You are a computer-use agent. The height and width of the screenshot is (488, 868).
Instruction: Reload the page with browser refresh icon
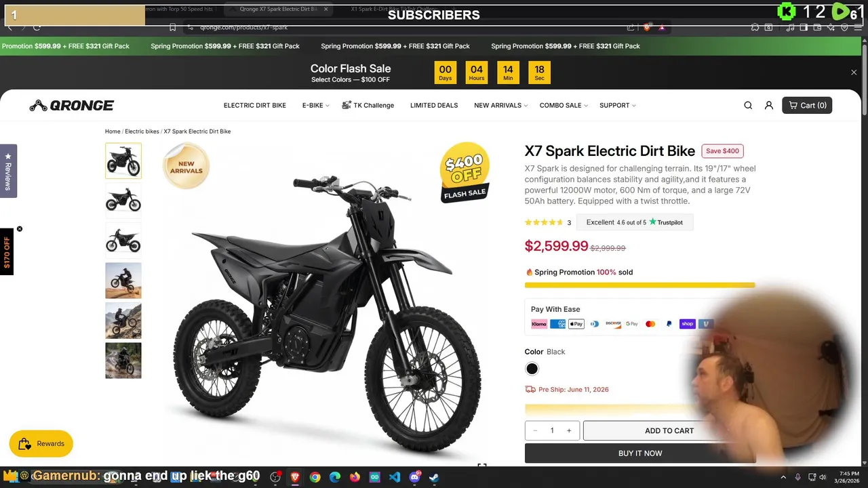click(x=37, y=27)
